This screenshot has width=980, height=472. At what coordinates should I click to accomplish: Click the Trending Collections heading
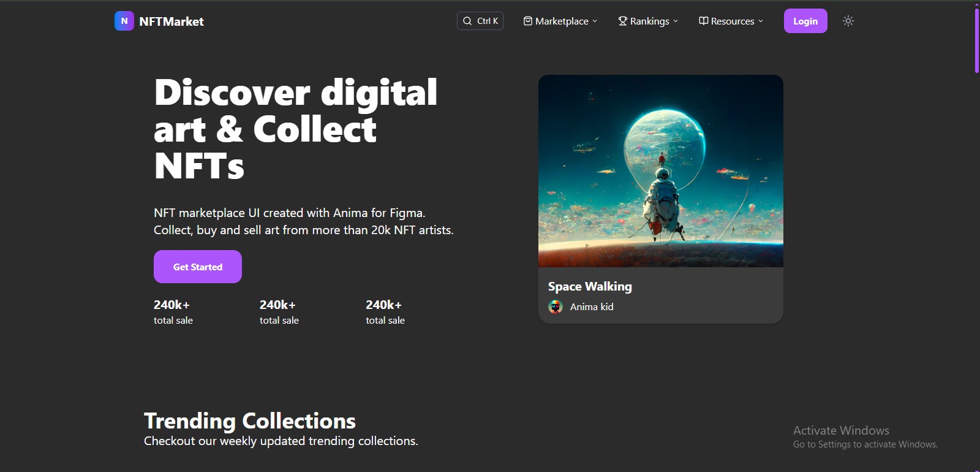coord(250,421)
